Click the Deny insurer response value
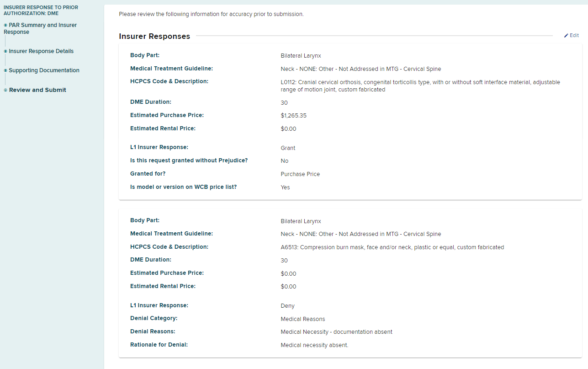 [287, 306]
